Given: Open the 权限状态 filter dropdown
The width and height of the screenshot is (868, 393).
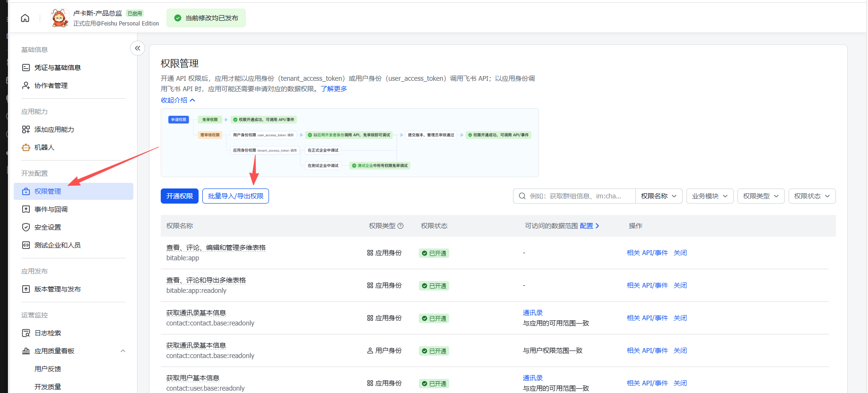Looking at the screenshot, I should click(812, 196).
